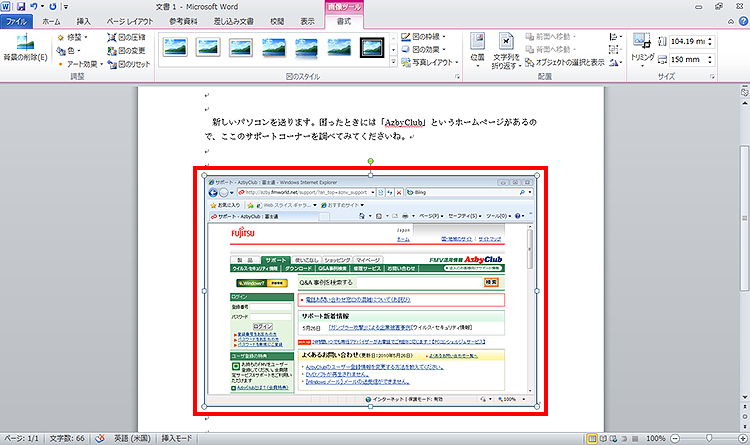Switch to draft view button

tap(635, 438)
